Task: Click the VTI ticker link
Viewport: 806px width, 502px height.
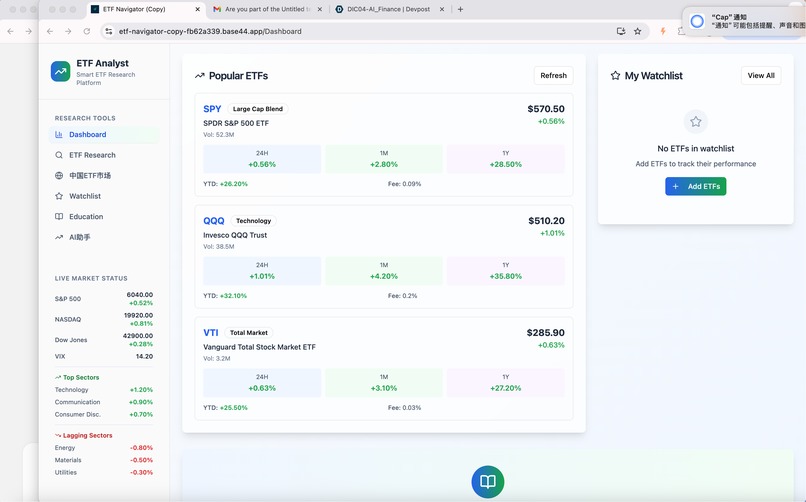Action: pos(211,333)
